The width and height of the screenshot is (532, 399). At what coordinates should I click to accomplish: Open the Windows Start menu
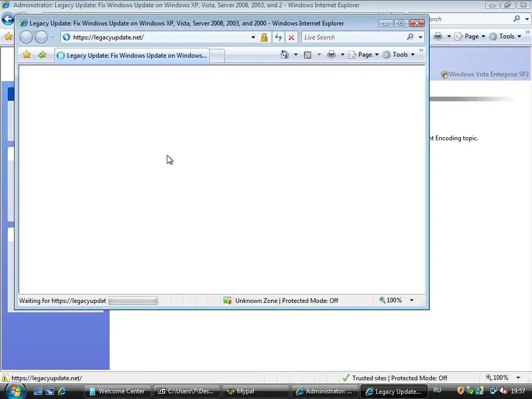[15, 391]
